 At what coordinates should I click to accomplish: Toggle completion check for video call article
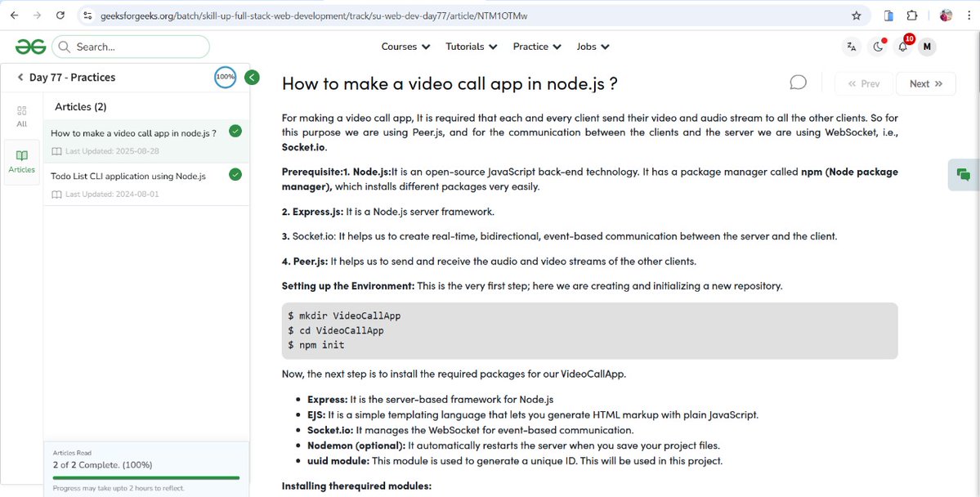tap(235, 132)
